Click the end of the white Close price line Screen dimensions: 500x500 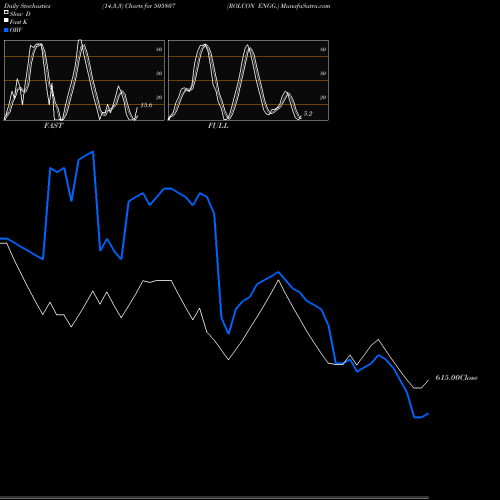[x=428, y=381]
